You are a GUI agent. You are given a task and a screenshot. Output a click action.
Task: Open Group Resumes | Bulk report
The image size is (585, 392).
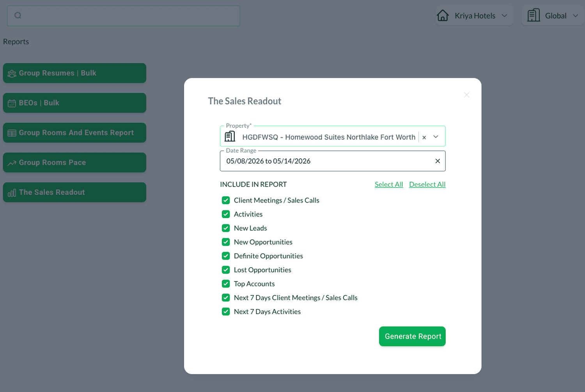click(x=74, y=73)
